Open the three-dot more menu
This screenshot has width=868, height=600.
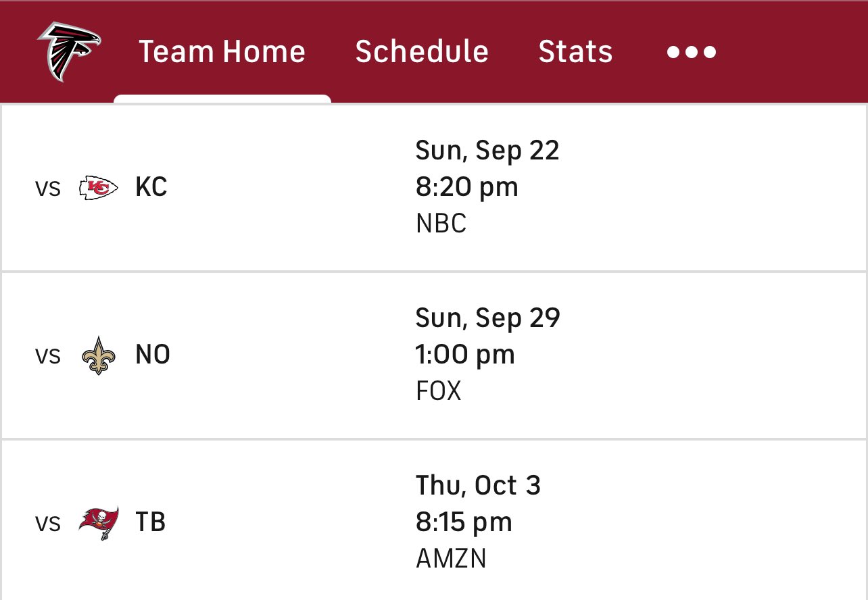691,52
